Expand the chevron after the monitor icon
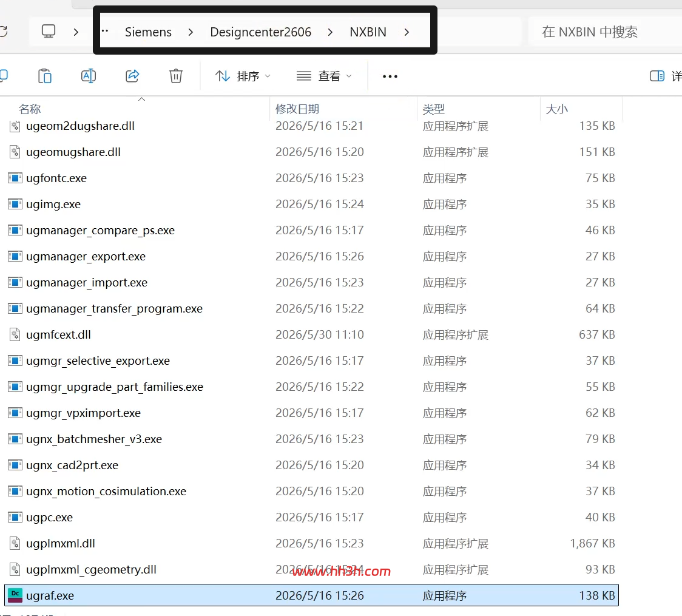682x616 pixels. coord(76,32)
